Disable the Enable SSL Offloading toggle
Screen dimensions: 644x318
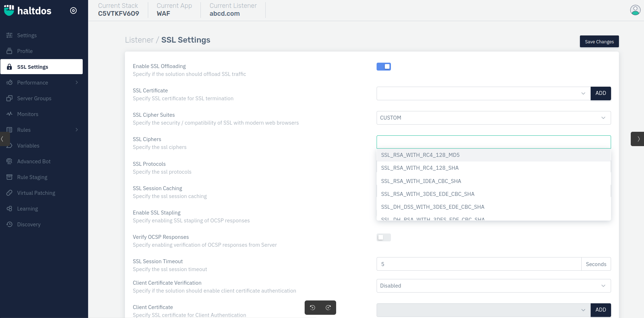coord(383,67)
